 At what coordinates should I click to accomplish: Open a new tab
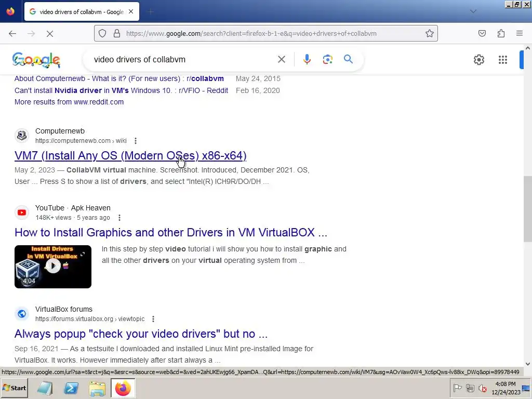150,12
